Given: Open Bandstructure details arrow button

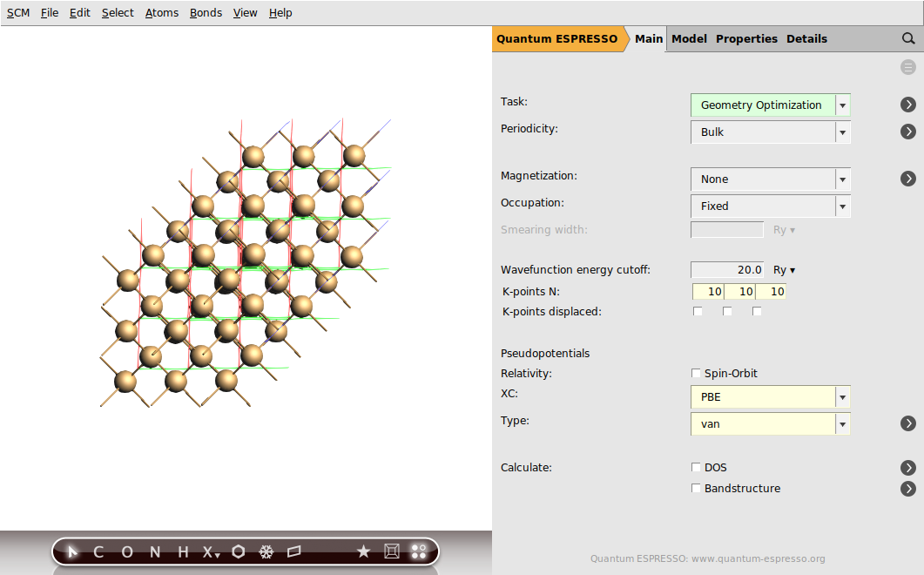Looking at the screenshot, I should tap(908, 488).
